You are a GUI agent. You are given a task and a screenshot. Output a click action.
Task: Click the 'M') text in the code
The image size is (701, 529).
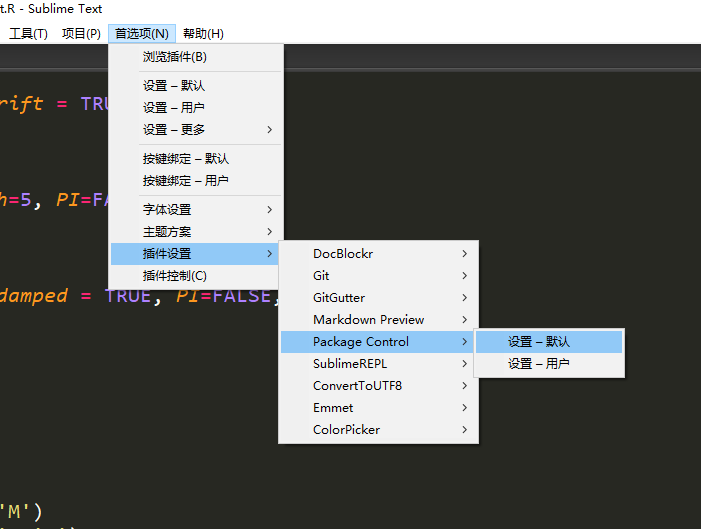pos(21,512)
